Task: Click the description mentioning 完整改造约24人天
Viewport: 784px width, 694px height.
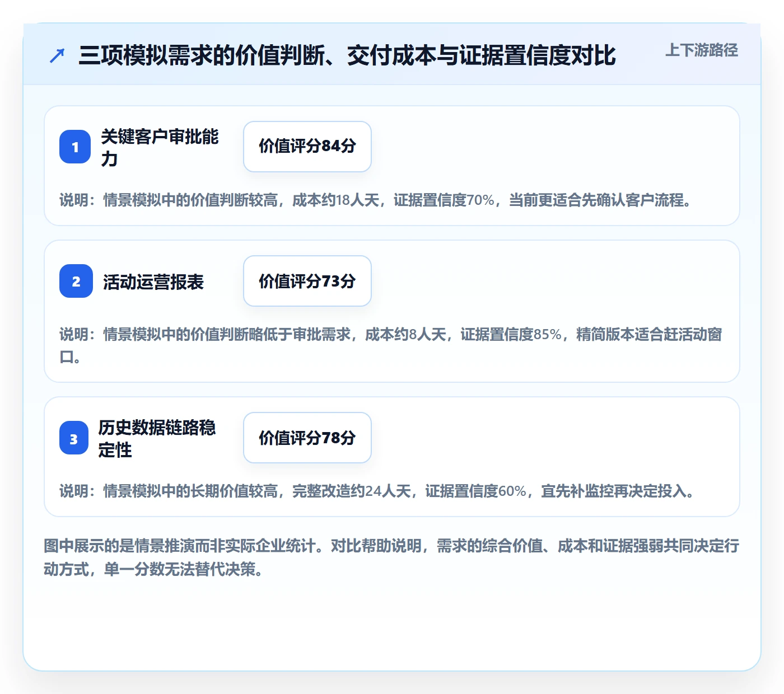Action: click(377, 491)
